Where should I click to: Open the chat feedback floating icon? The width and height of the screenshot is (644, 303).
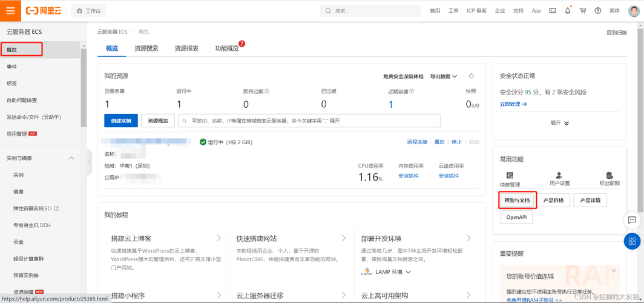pos(632,221)
